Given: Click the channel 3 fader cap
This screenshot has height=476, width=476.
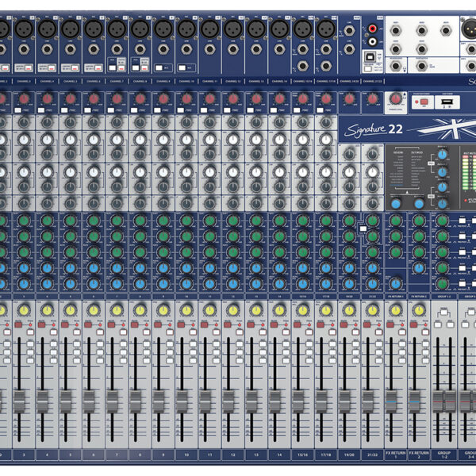Looking at the screenshot, I should pyautogui.click(x=19, y=402).
